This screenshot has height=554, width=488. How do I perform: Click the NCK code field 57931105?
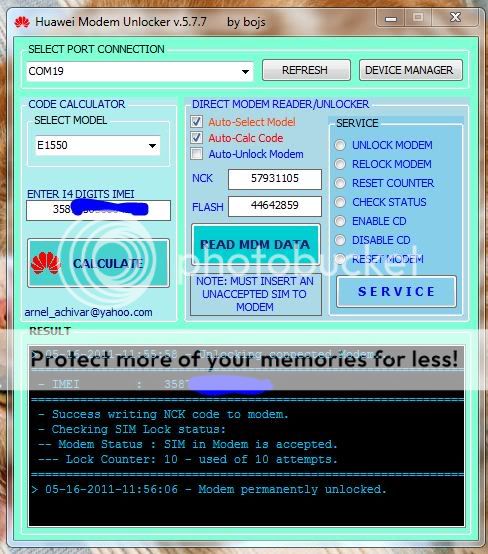coord(275,179)
